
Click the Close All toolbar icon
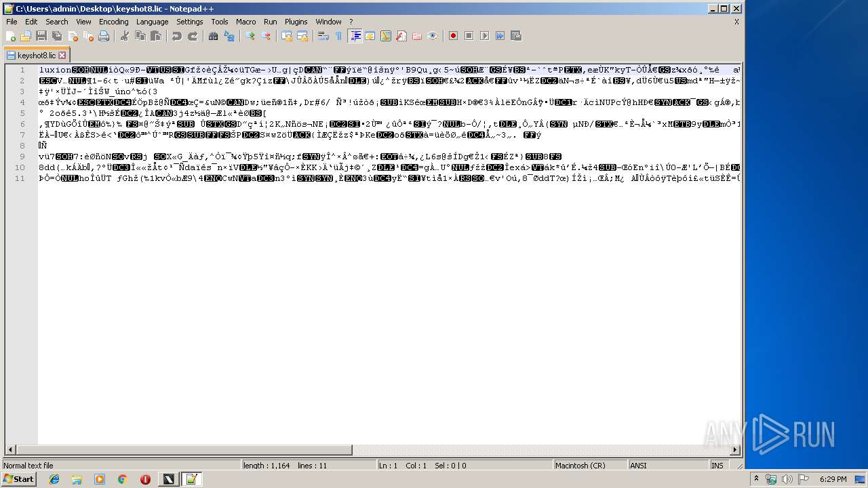pos(88,36)
